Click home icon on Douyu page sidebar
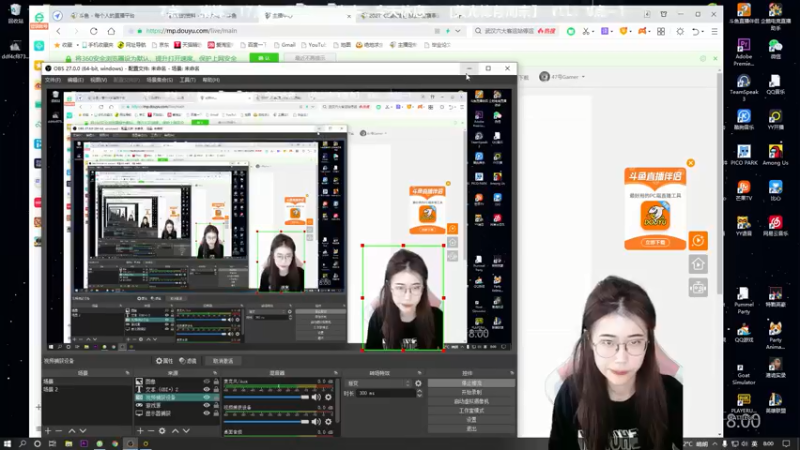800x450 pixels. [698, 264]
